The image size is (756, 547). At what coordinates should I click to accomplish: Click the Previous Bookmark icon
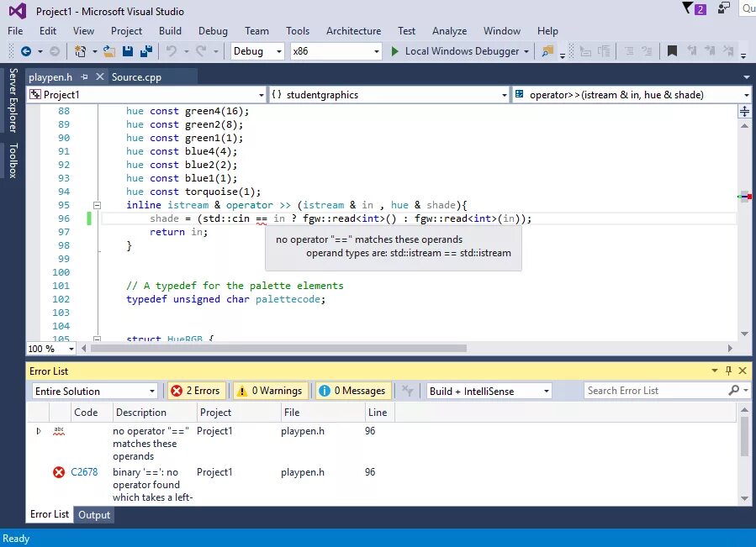[x=691, y=51]
